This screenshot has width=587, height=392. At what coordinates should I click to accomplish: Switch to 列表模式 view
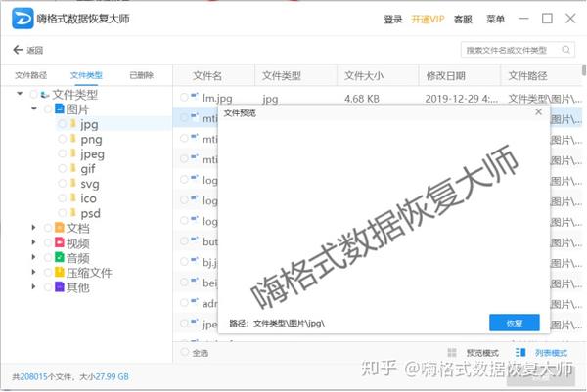[x=551, y=353]
